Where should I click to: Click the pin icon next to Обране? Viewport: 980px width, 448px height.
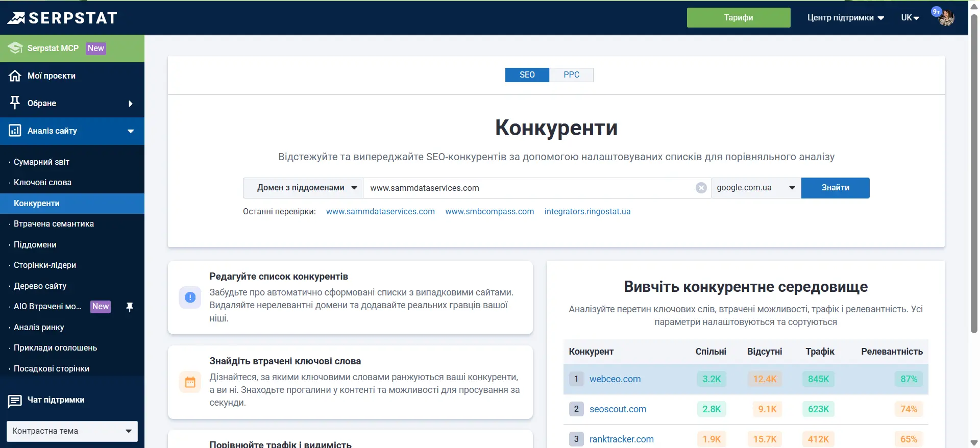pyautogui.click(x=15, y=103)
